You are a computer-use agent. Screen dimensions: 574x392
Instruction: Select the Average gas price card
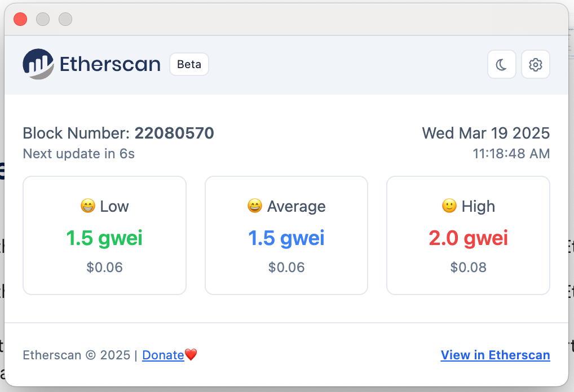point(286,235)
